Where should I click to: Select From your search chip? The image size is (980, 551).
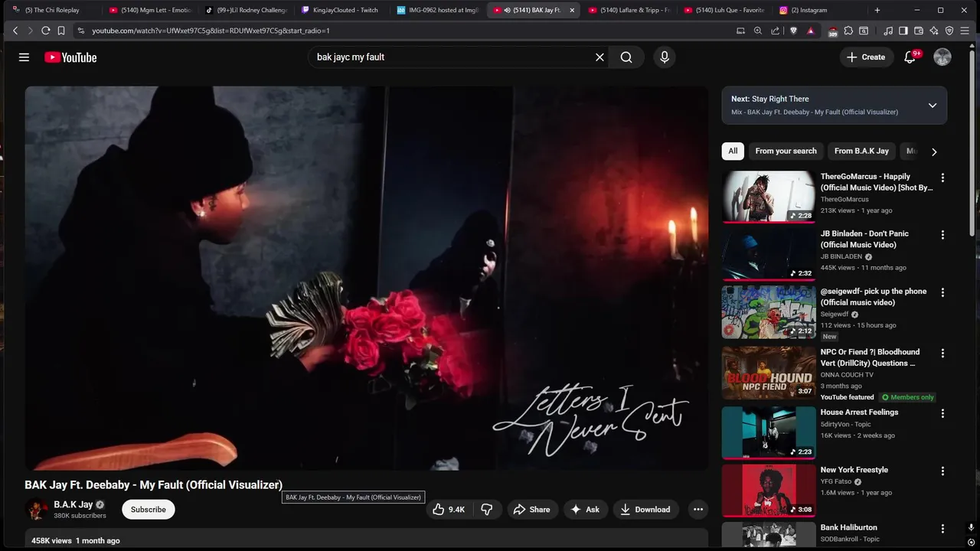[x=786, y=151]
